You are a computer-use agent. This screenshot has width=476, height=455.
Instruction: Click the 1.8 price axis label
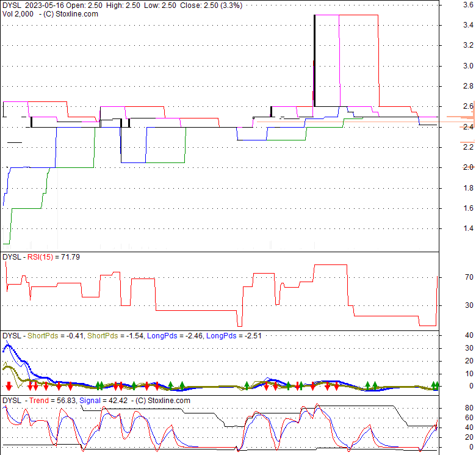[x=468, y=188]
